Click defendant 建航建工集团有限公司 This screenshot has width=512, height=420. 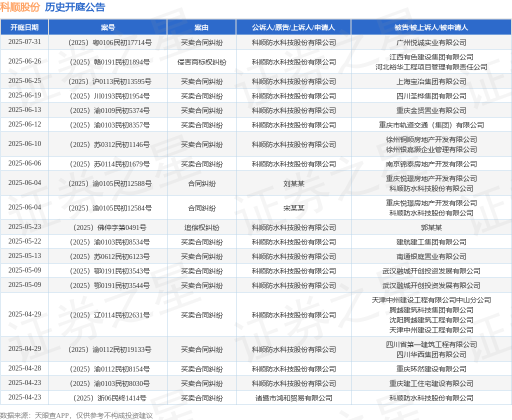[x=431, y=242]
